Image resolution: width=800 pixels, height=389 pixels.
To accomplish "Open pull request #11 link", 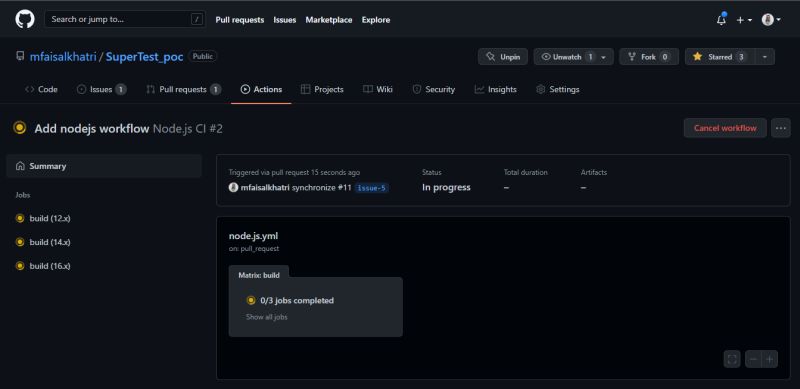I will [x=344, y=187].
